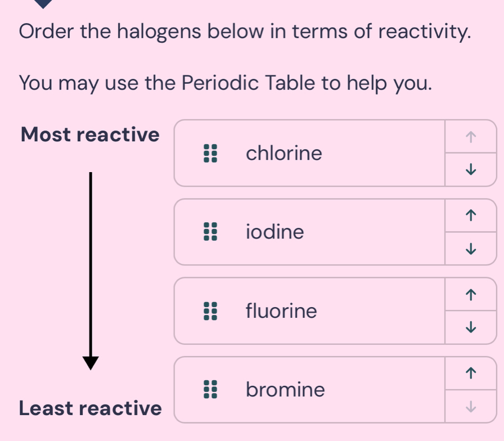Click the disabled up arrow for chlorine
This screenshot has height=441, width=504.
471,137
